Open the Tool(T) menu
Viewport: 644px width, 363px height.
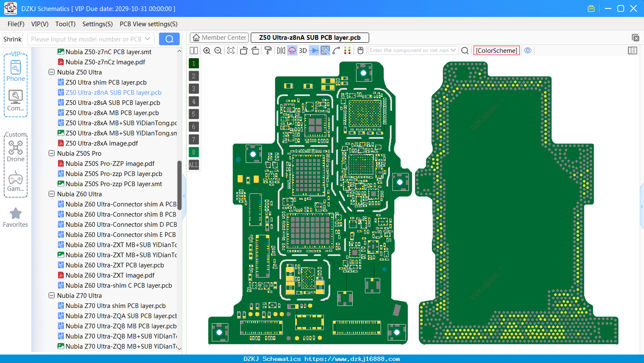point(66,24)
